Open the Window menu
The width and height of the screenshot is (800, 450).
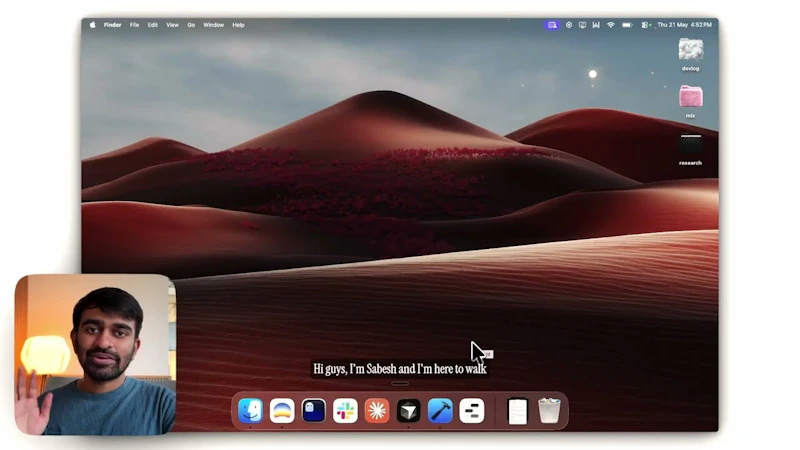pos(213,24)
